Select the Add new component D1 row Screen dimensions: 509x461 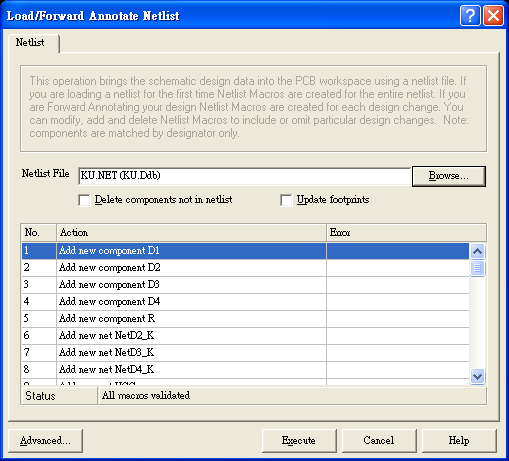pyautogui.click(x=245, y=251)
